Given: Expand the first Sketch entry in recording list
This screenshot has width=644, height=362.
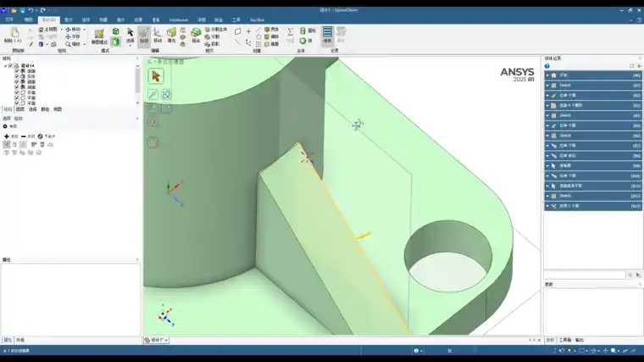Looking at the screenshot, I should click(x=547, y=85).
